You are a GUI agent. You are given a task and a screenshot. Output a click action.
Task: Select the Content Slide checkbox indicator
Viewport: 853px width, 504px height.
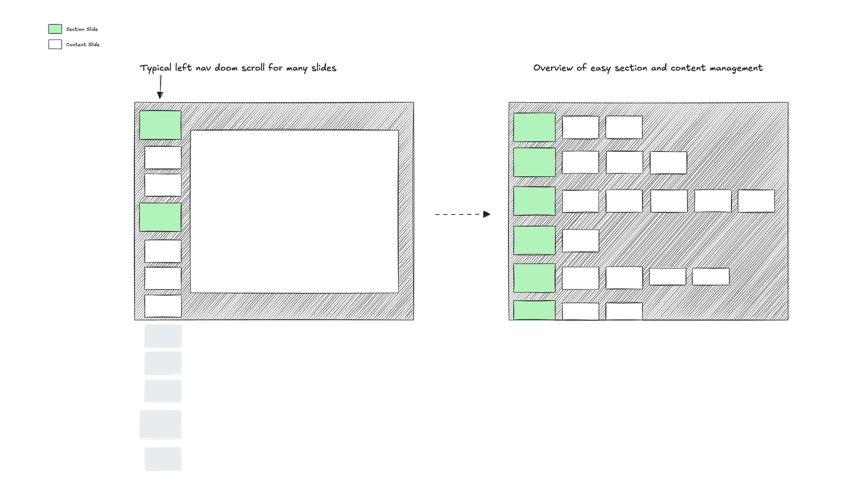click(x=55, y=44)
